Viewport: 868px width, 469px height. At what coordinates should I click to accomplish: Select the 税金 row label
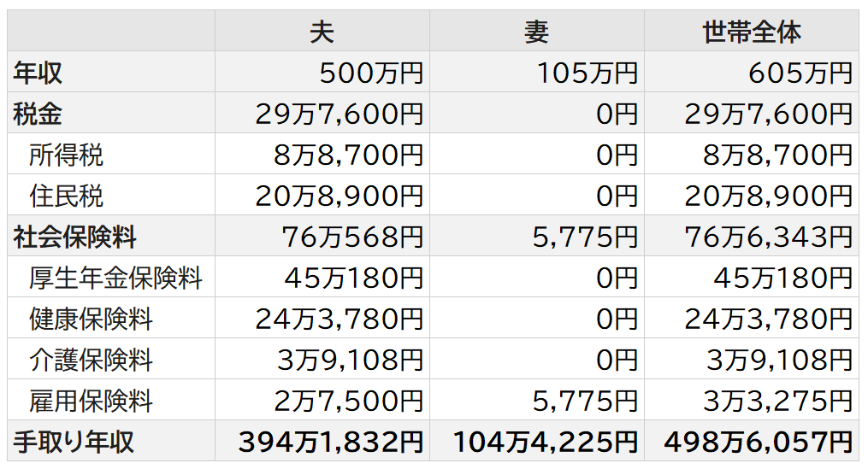point(38,114)
